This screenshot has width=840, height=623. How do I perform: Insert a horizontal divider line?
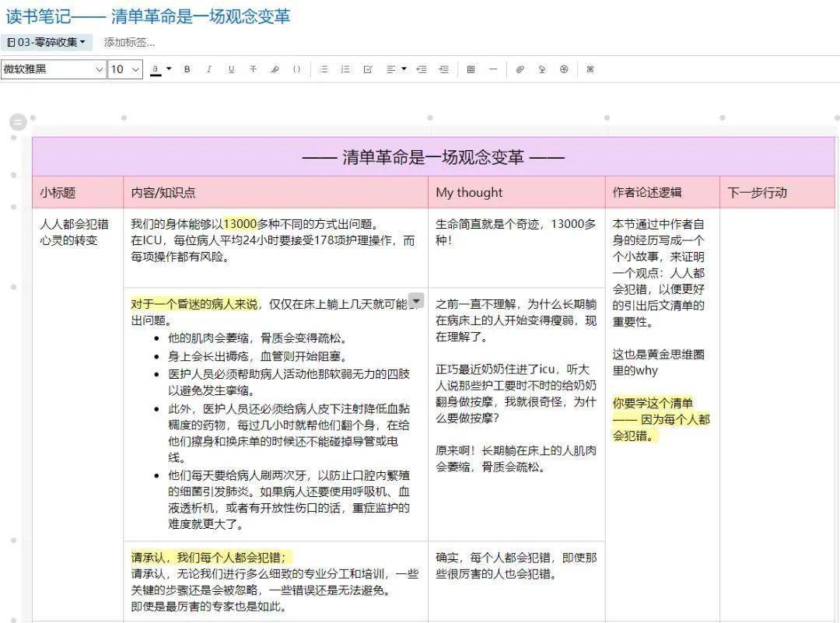(x=495, y=69)
